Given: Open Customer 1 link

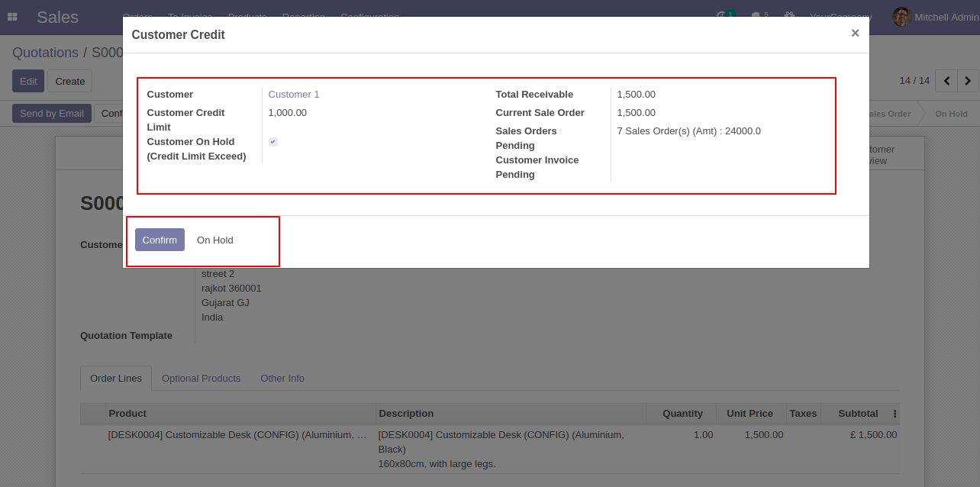Looking at the screenshot, I should coord(294,95).
